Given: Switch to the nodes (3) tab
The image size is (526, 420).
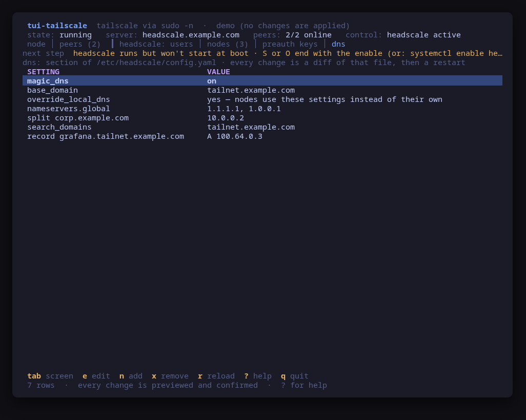Looking at the screenshot, I should click(228, 44).
